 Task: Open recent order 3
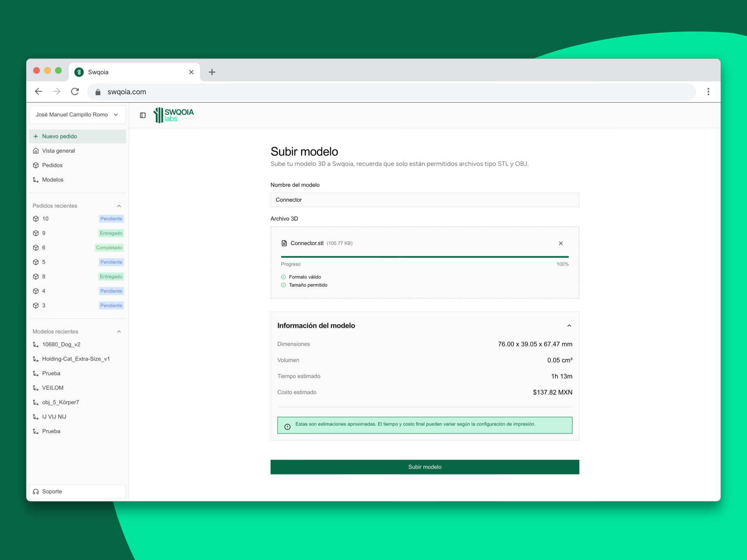(x=77, y=306)
